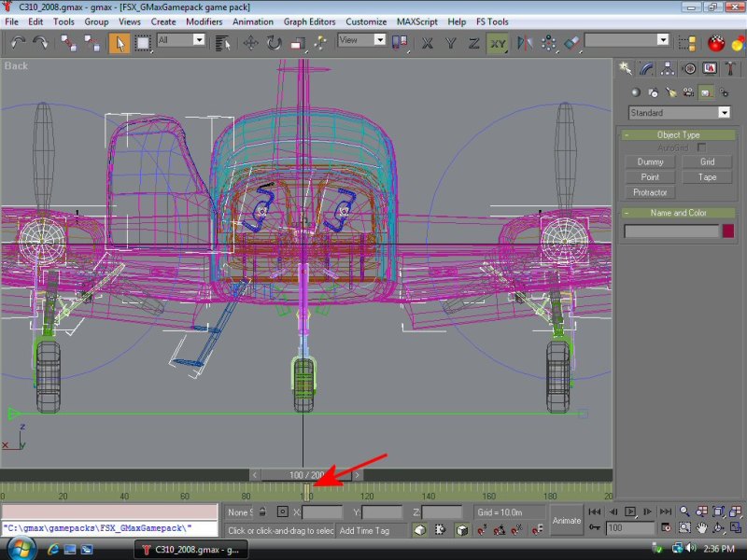Viewport: 747px width, 560px height.
Task: Choose the Cameras category icon
Action: click(689, 91)
